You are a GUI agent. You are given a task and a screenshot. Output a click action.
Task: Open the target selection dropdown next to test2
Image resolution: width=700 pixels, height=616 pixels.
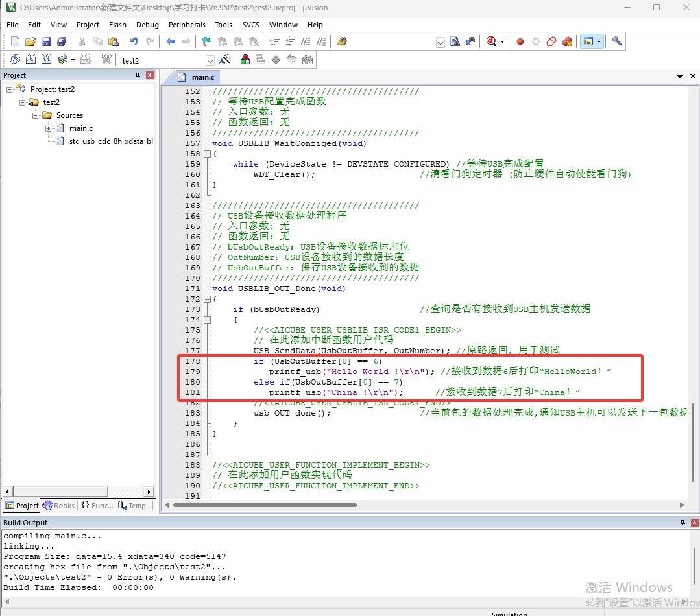click(x=210, y=60)
